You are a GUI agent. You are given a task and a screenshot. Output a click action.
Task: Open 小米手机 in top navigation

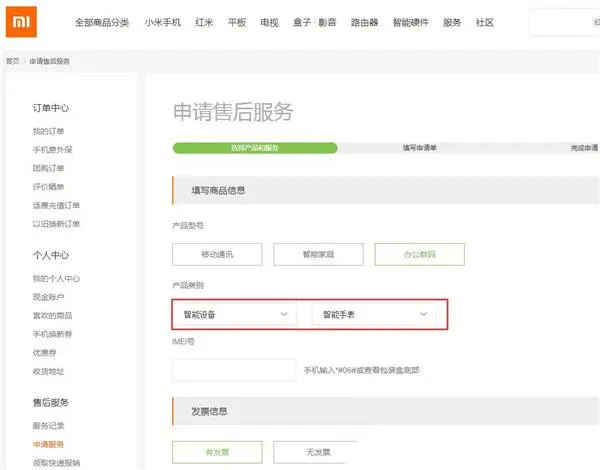pos(163,23)
